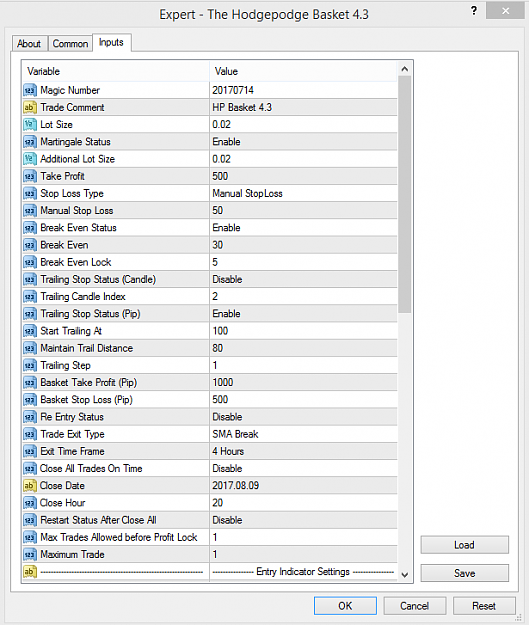
Task: Click the integer icon beside Magic Number
Action: pos(30,90)
